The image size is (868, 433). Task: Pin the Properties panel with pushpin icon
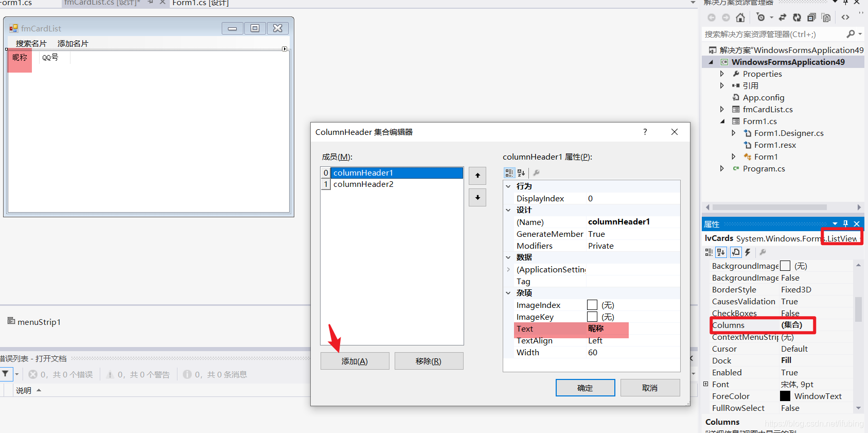[x=845, y=223]
